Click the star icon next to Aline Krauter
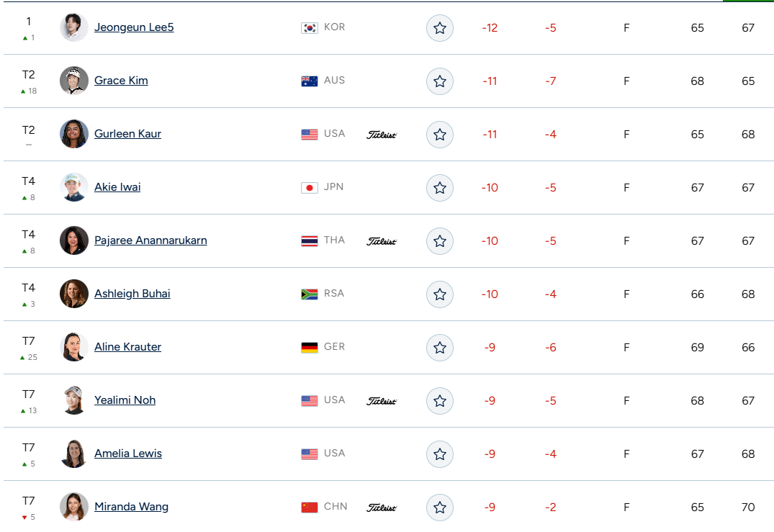Screen dimensions: 774x532 click(x=440, y=348)
